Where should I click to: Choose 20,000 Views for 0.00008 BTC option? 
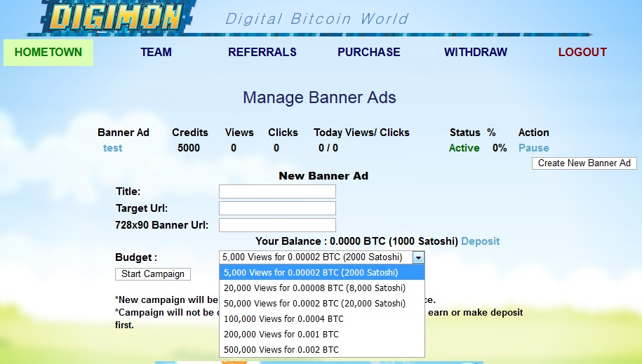(322, 288)
